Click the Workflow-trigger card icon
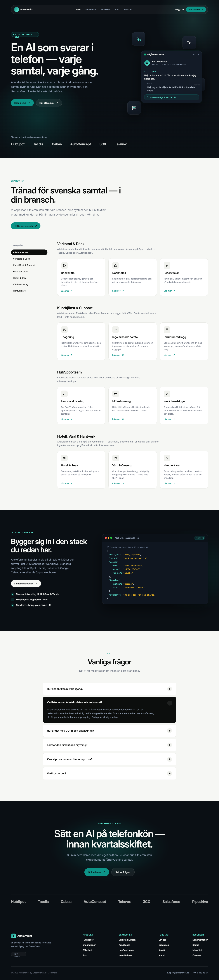The width and height of the screenshot is (219, 980). (x=167, y=394)
